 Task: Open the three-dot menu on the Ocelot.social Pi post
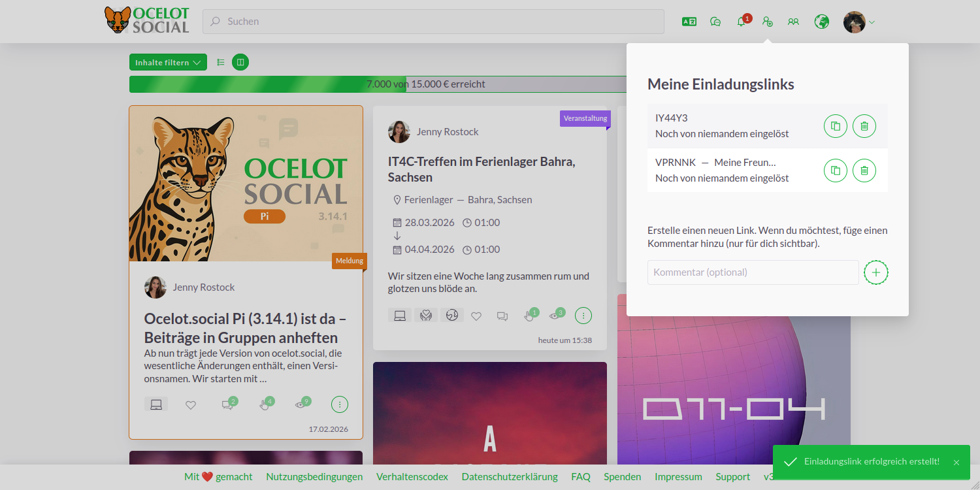[339, 404]
